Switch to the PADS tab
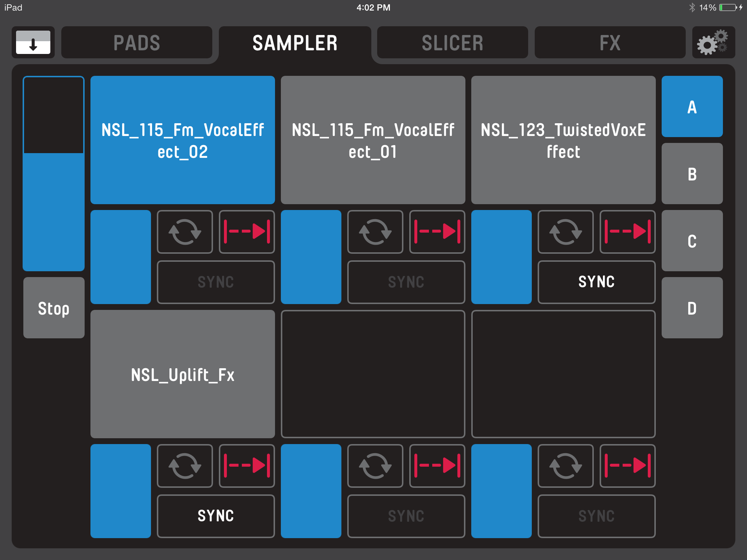 click(136, 43)
